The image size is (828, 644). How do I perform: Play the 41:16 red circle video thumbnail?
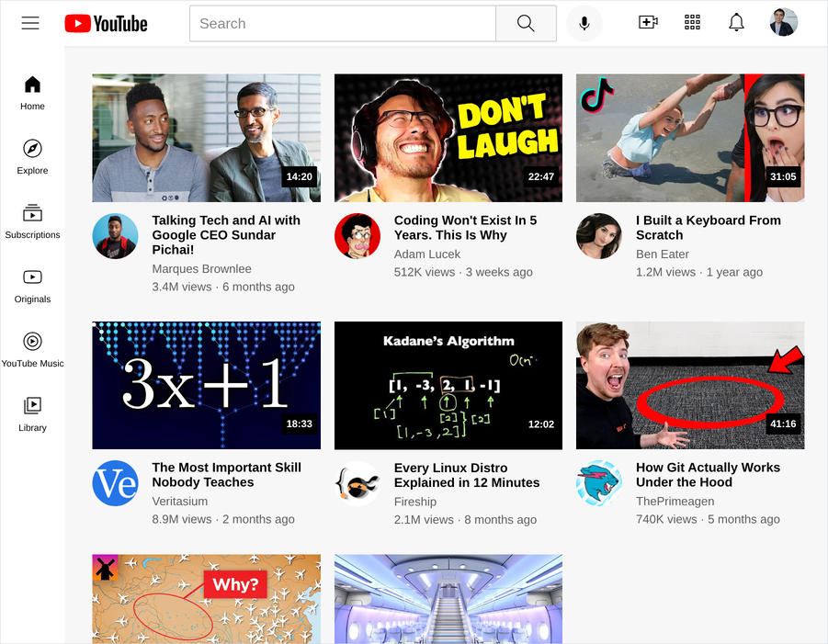690,385
